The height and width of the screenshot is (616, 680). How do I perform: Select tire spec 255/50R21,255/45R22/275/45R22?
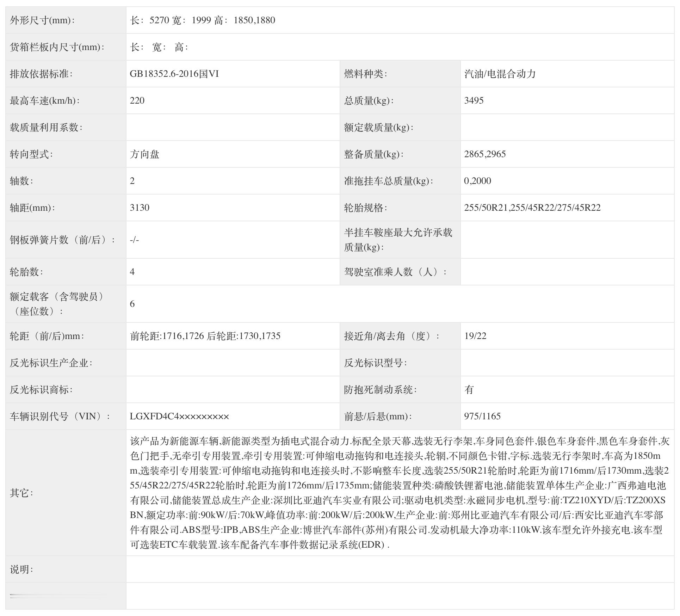coord(532,208)
